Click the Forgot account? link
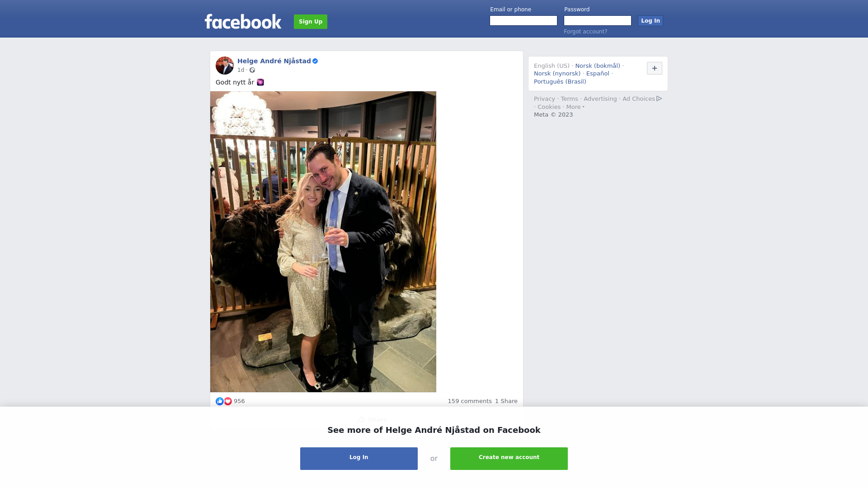 point(585,32)
